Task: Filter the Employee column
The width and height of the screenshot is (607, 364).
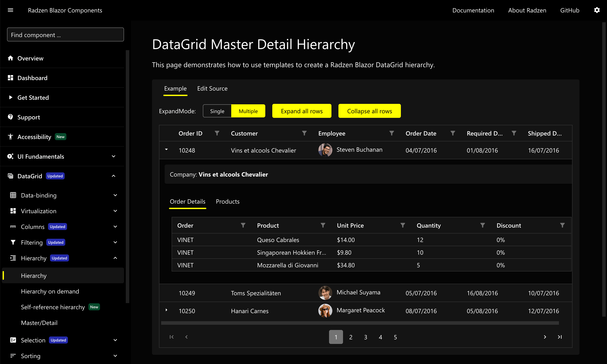Action: click(391, 133)
